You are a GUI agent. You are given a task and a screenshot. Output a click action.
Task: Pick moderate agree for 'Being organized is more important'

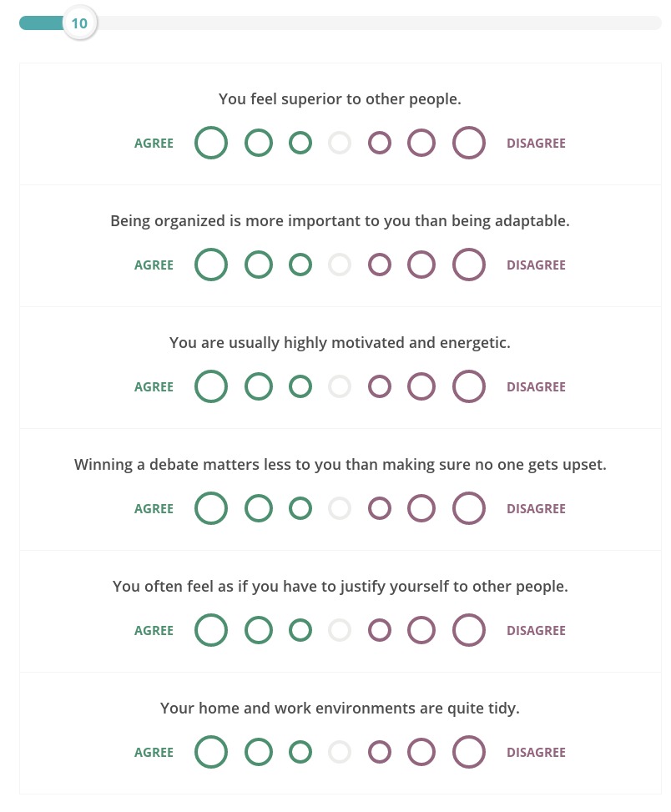259,265
